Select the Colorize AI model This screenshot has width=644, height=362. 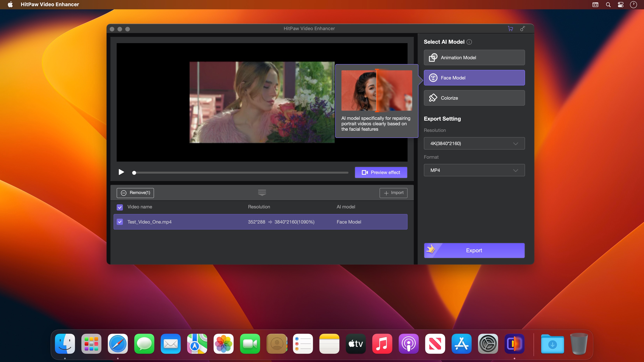(474, 98)
